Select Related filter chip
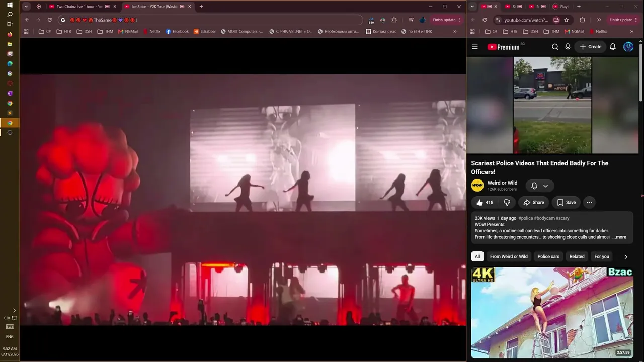 (577, 256)
